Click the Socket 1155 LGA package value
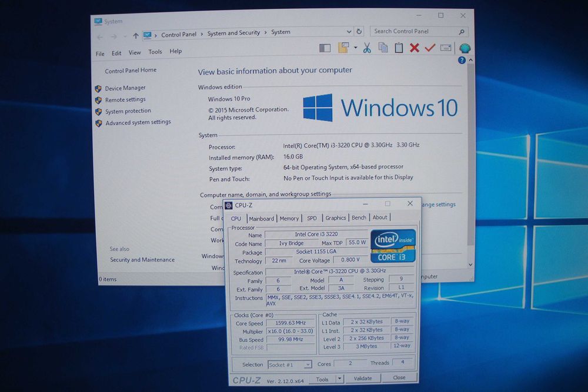The image size is (588, 392). pos(316,252)
